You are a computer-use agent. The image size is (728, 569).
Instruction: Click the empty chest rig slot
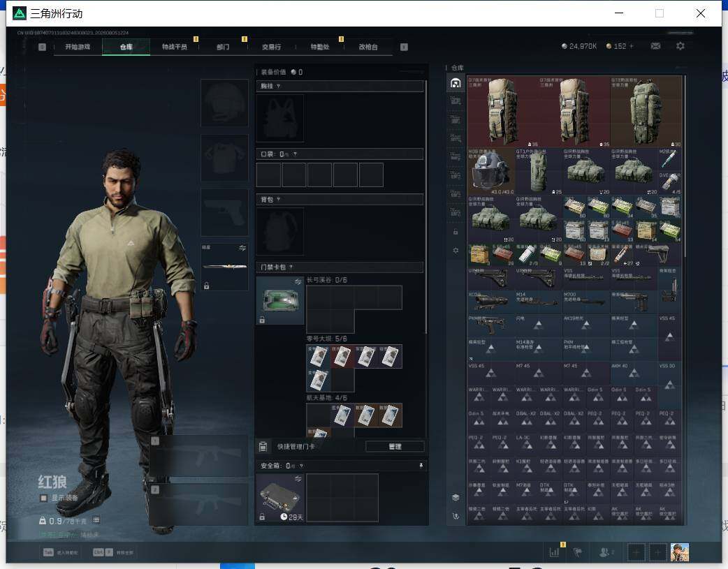(280, 119)
